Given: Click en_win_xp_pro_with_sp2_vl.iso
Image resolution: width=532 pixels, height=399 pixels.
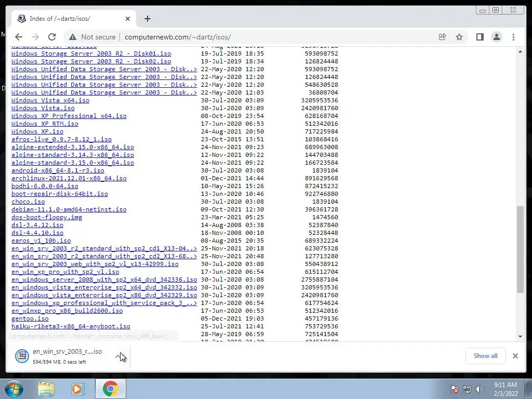Looking at the screenshot, I should coord(65,272).
